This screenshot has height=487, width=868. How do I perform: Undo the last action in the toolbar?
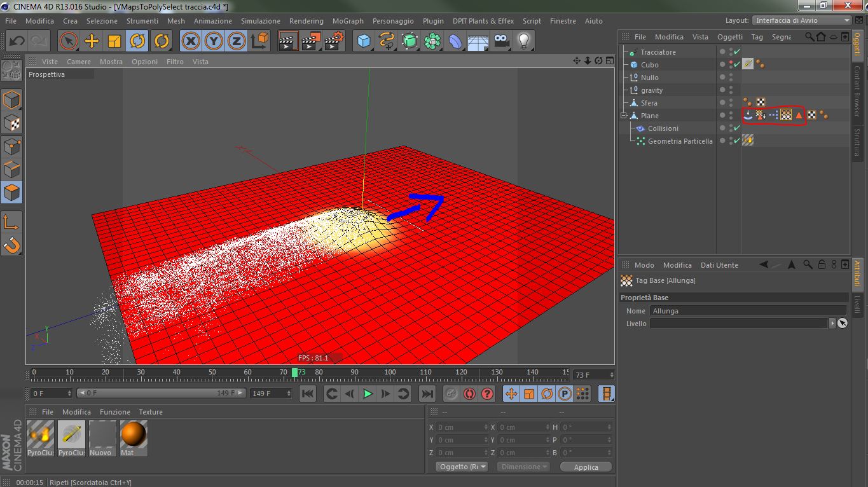point(17,41)
